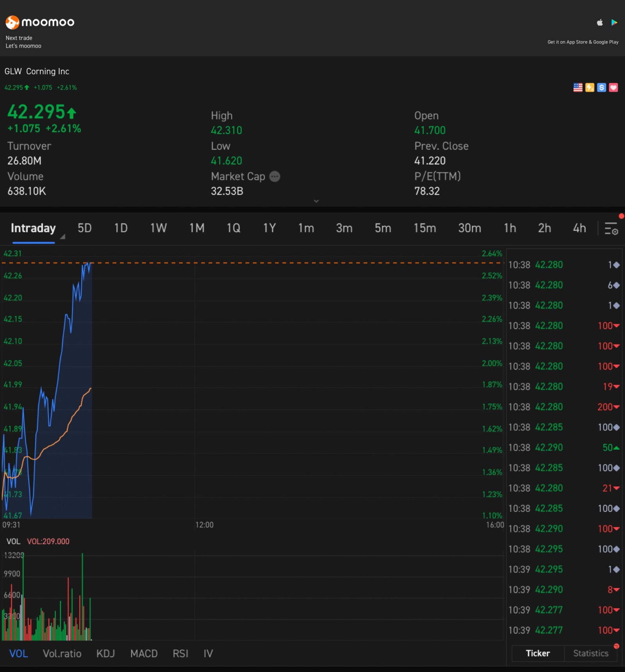This screenshot has height=672, width=625.
Task: Click the blue dollar sign icon
Action: (602, 88)
